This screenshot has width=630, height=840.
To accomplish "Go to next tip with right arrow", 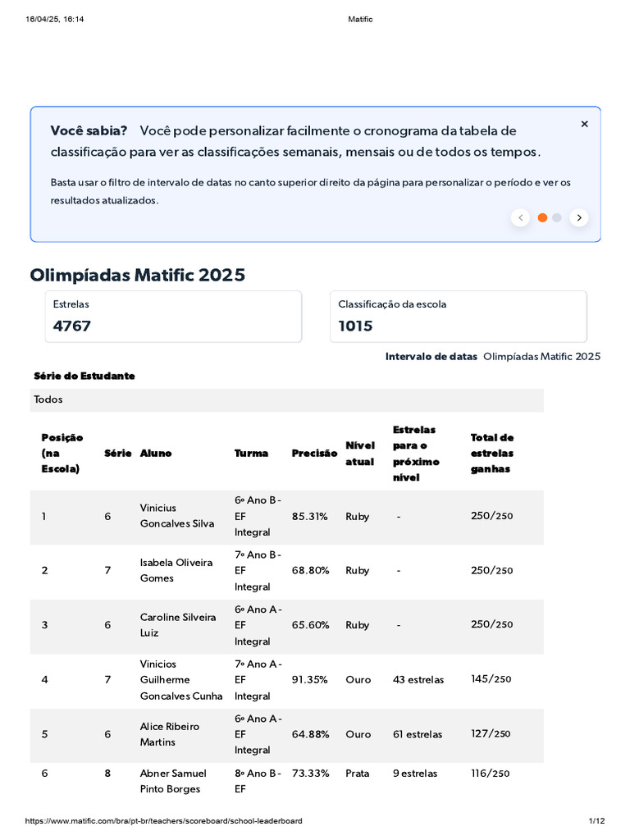I will pos(578,217).
